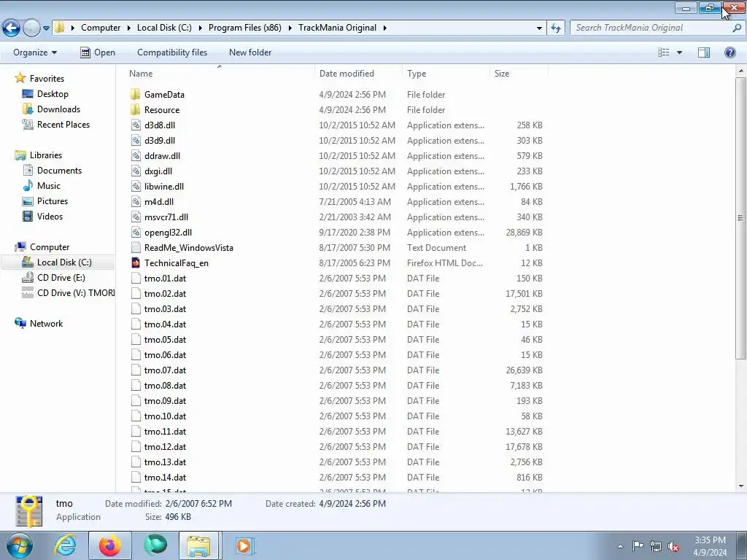747x560 pixels.
Task: Click the tmo application icon in details pane
Action: click(x=29, y=511)
